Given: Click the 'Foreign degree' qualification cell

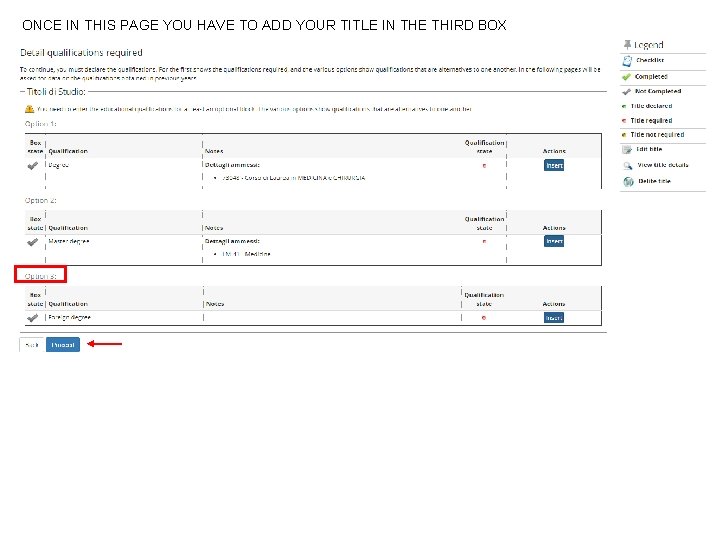Looking at the screenshot, I should click(69, 318).
